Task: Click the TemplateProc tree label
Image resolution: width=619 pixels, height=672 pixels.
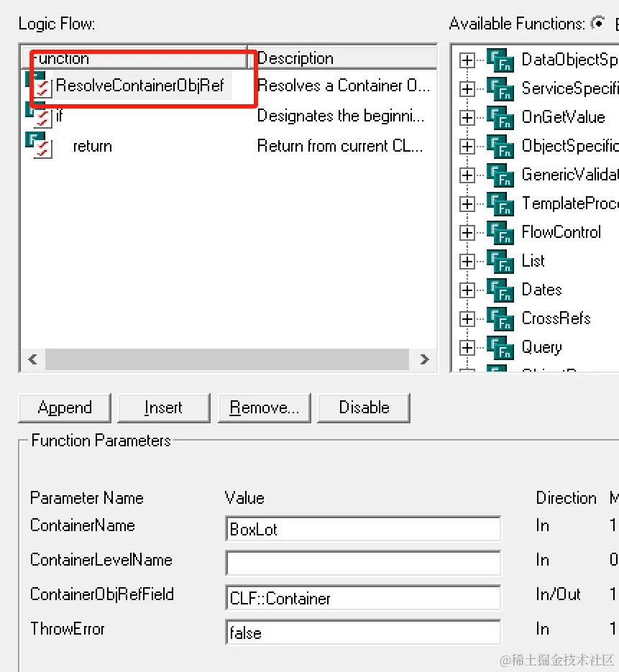Action: tap(569, 203)
